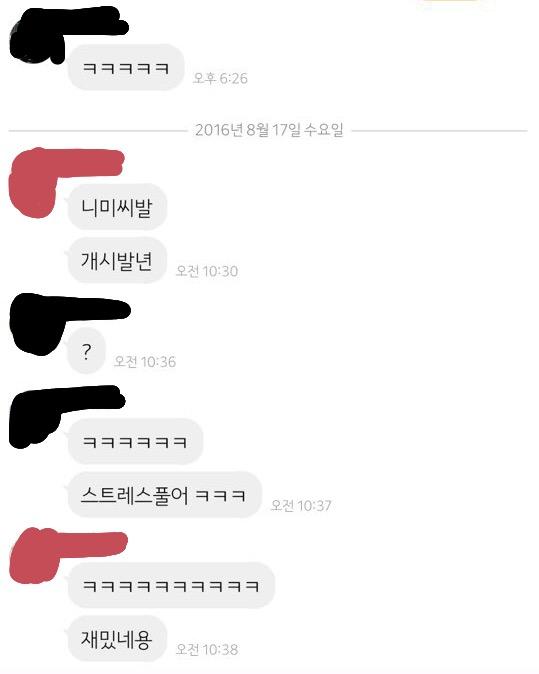539x674 pixels.
Task: Click the 오전 10:38 timestamp
Action: 207,649
